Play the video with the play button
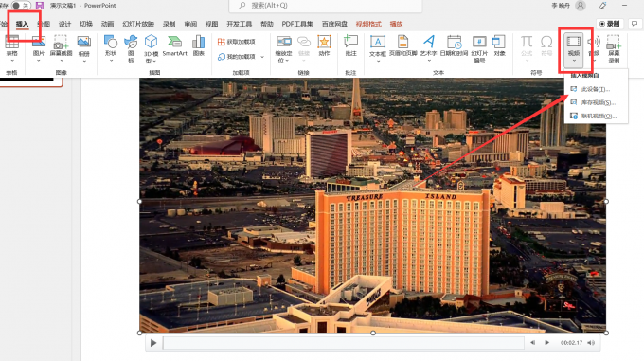This screenshot has width=644, height=361. point(153,343)
